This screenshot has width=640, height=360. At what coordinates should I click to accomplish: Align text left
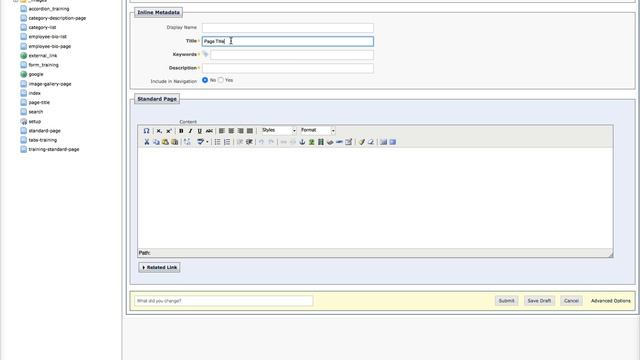[222, 131]
